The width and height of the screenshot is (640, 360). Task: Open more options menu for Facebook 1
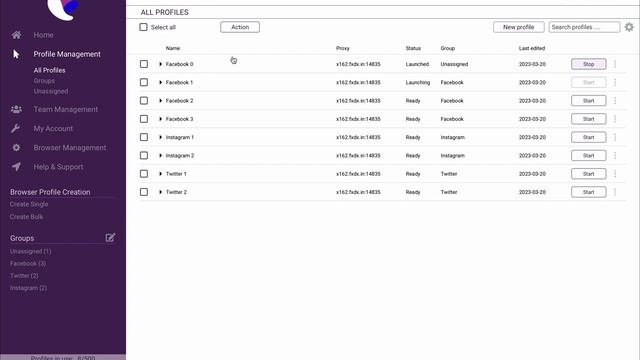pyautogui.click(x=615, y=82)
